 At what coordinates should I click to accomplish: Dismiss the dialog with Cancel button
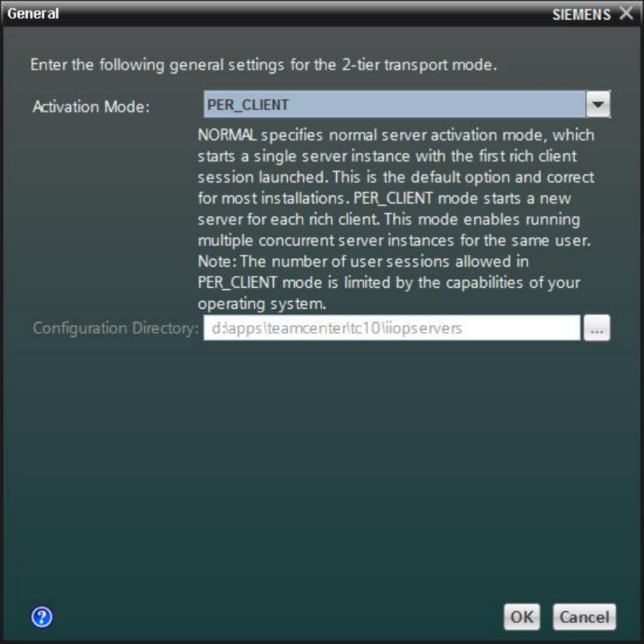584,617
